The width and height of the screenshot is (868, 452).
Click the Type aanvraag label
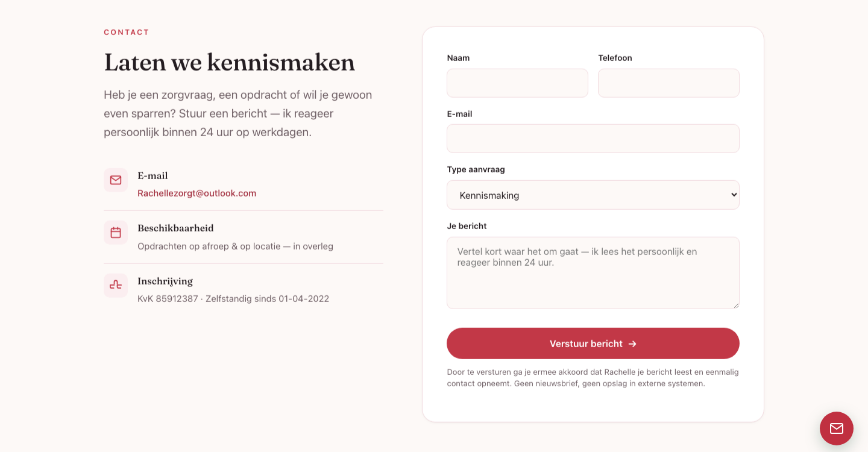click(x=476, y=169)
